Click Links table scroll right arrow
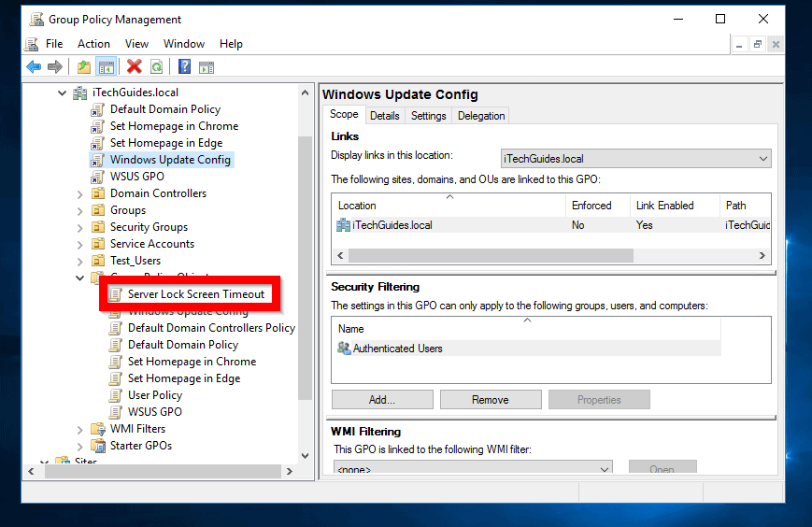The width and height of the screenshot is (812, 527). [x=762, y=256]
